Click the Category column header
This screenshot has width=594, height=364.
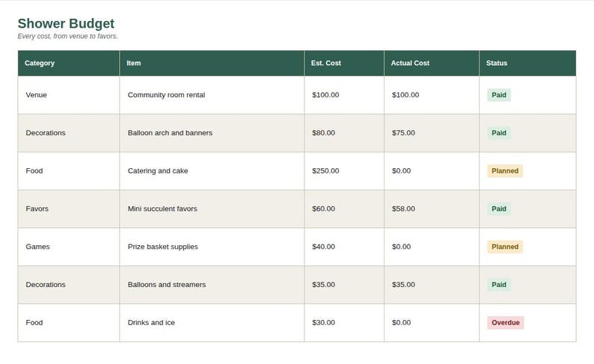click(x=69, y=64)
